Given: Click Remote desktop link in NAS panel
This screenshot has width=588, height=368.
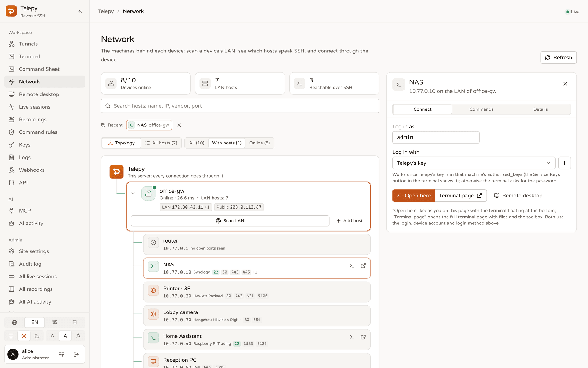Looking at the screenshot, I should [x=518, y=196].
